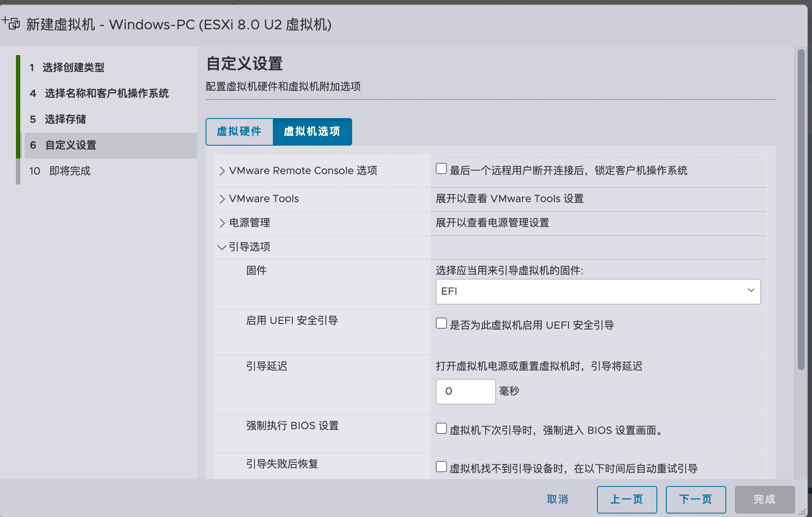Image resolution: width=812 pixels, height=517 pixels.
Task: Select the 虚拟机选项 tab
Action: point(312,132)
